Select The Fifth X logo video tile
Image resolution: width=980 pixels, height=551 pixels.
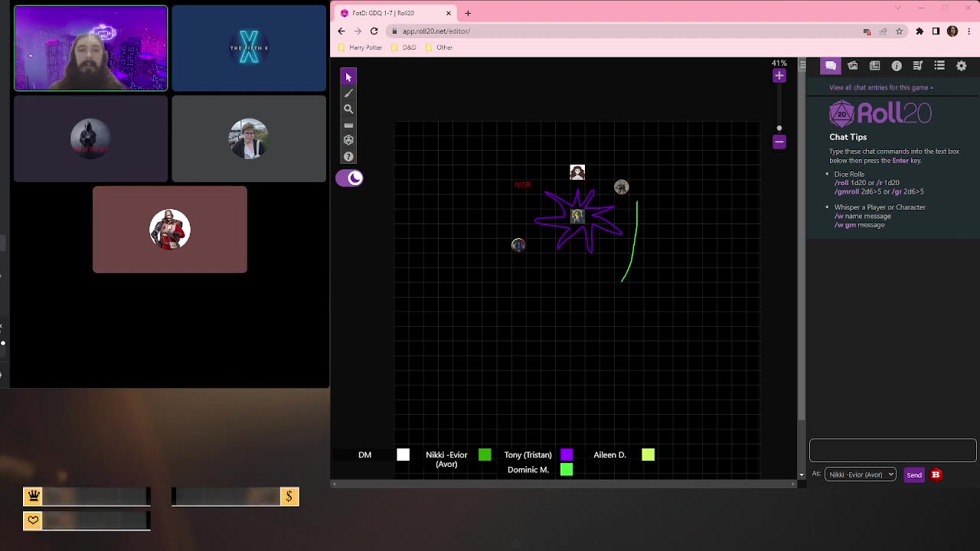(x=249, y=48)
